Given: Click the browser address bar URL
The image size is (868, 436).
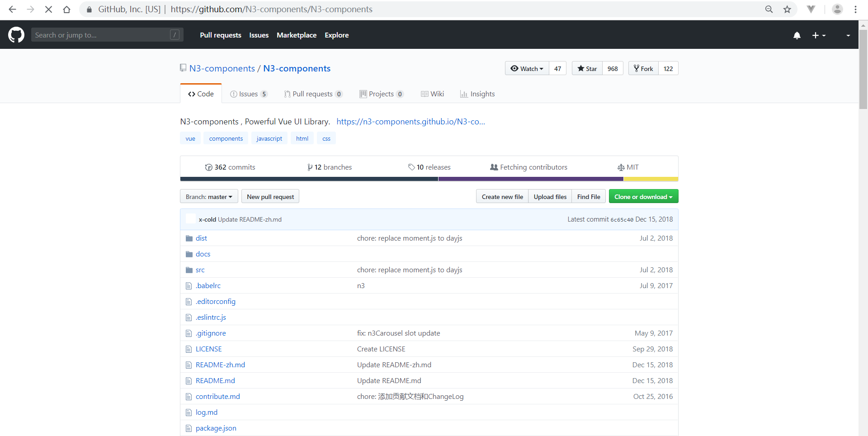Looking at the screenshot, I should pos(271,9).
